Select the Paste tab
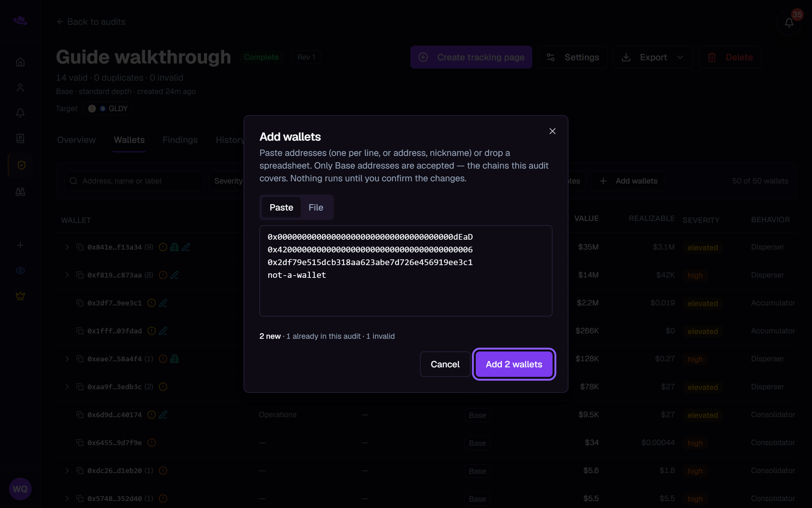The image size is (812, 508). (x=281, y=207)
